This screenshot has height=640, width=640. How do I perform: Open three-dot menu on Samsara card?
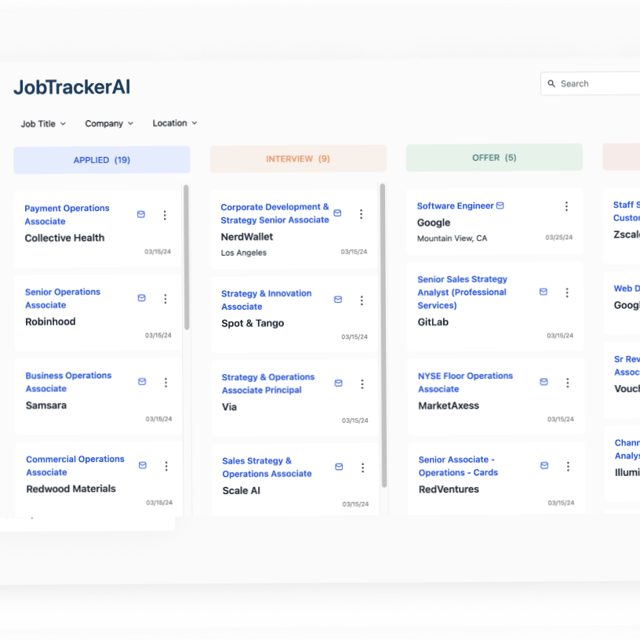166,382
